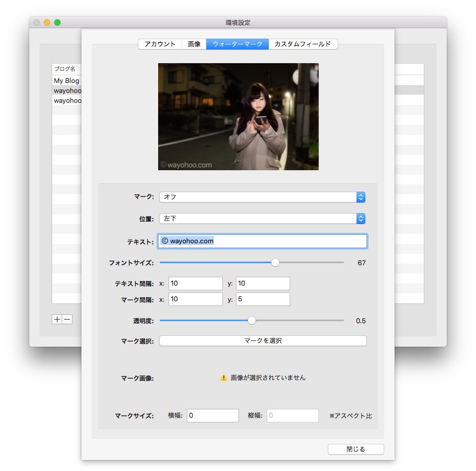The width and height of the screenshot is (476, 471).
Task: Click the 閉じる button
Action: click(x=356, y=449)
